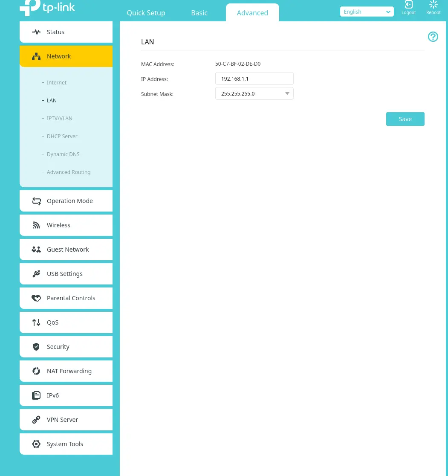The width and height of the screenshot is (448, 476).
Task: Expand the Subnet Mask dropdown
Action: coord(254,93)
